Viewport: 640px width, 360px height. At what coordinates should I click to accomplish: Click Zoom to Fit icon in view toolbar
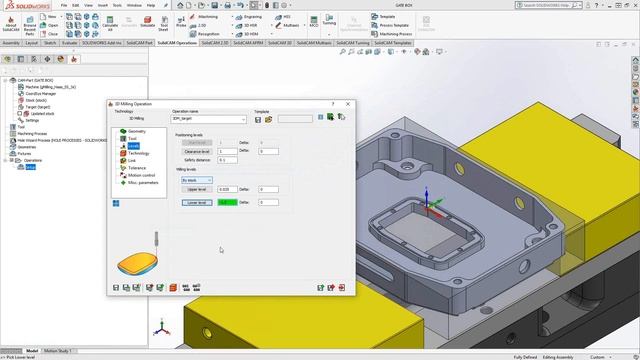[x=342, y=52]
